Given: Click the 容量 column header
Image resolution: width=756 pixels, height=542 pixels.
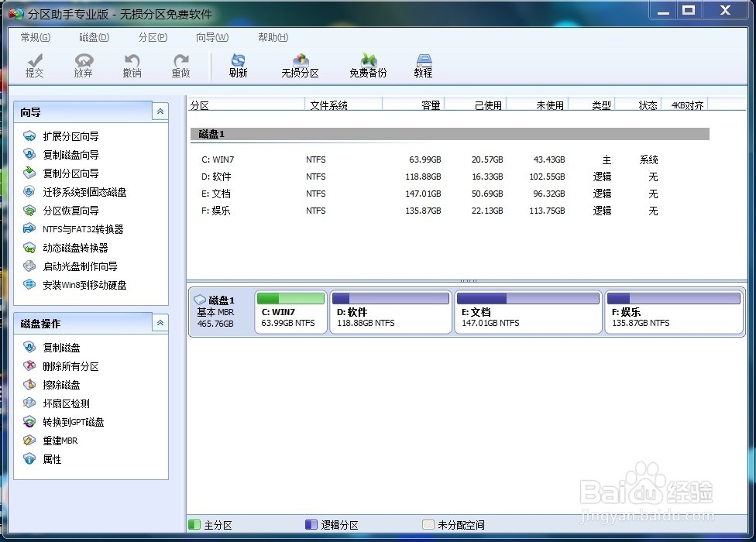Looking at the screenshot, I should (x=413, y=105).
